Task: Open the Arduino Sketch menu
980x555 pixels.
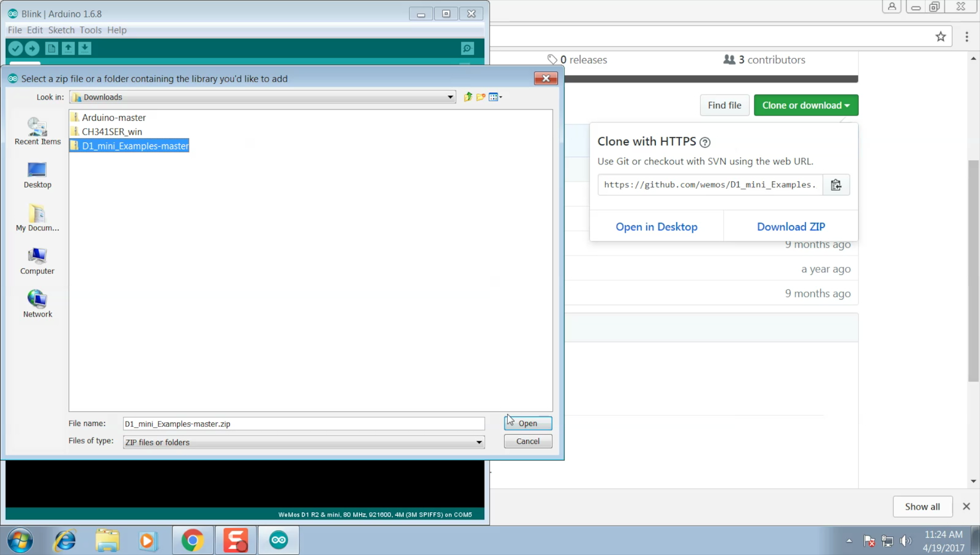Action: tap(61, 30)
